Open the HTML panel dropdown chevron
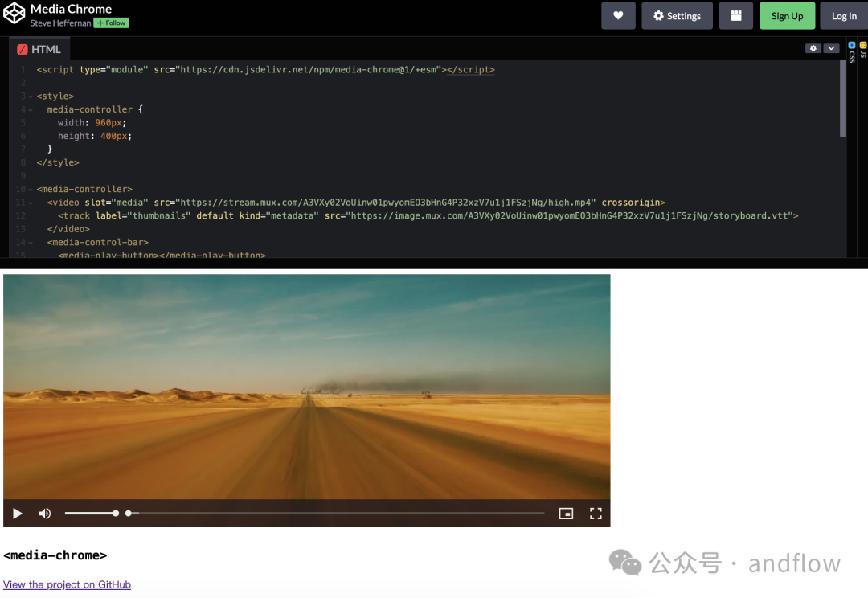868x598 pixels. pos(831,48)
